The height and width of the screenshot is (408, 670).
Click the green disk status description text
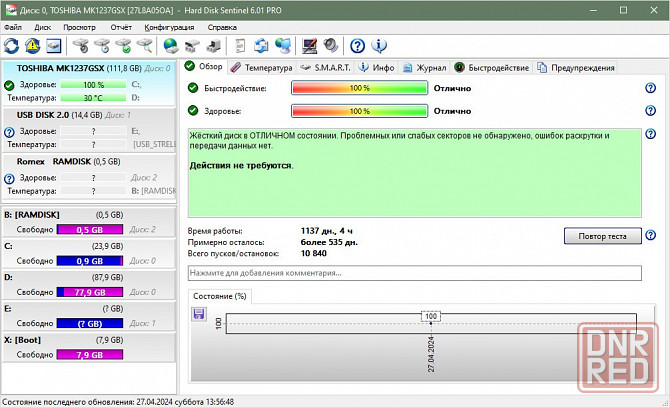(414, 173)
